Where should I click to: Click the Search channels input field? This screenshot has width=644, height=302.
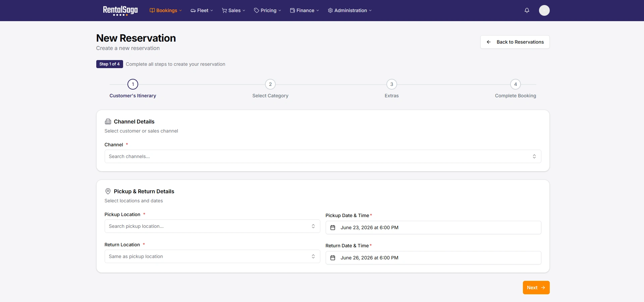pos(323,156)
